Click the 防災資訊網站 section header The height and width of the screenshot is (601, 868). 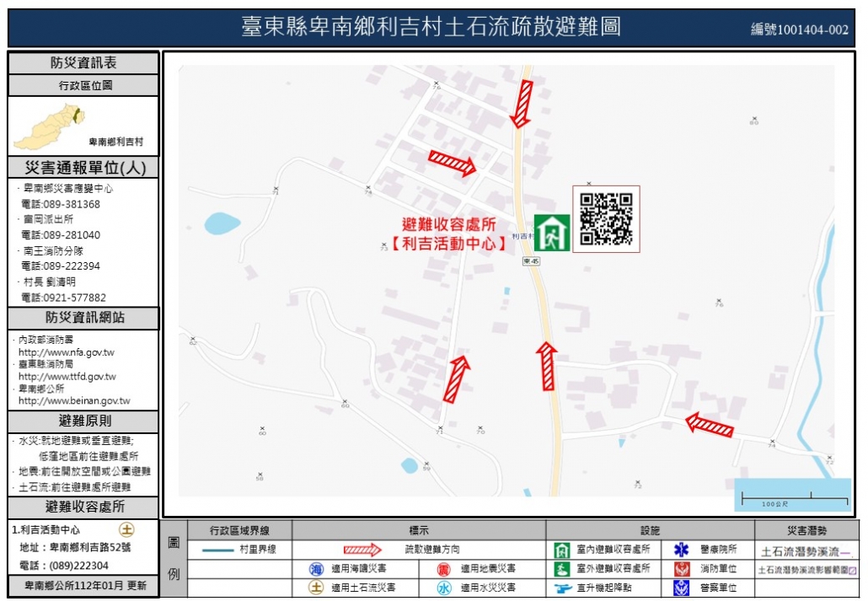[83, 318]
